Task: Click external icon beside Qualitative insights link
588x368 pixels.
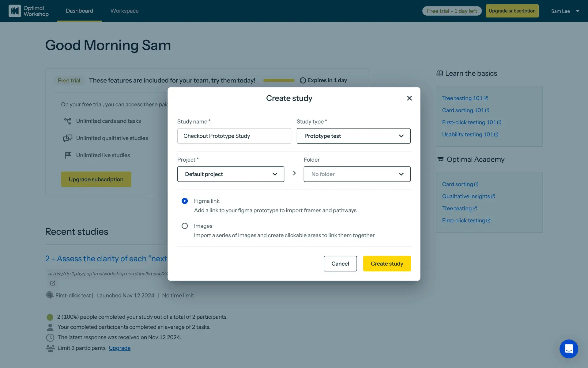Action: pos(493,197)
